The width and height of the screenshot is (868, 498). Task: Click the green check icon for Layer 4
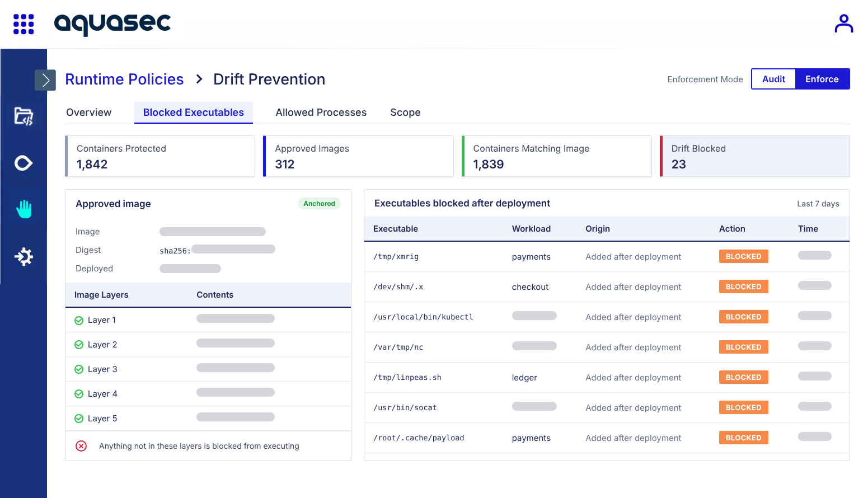79,394
